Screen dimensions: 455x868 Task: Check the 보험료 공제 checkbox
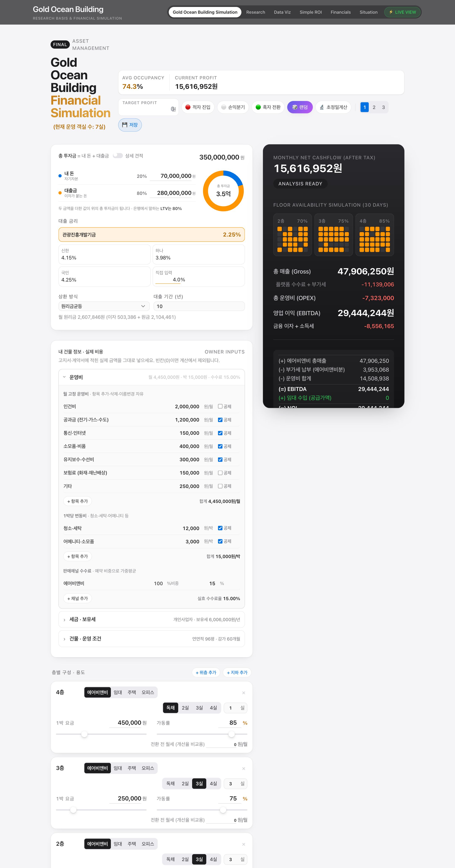pos(220,473)
